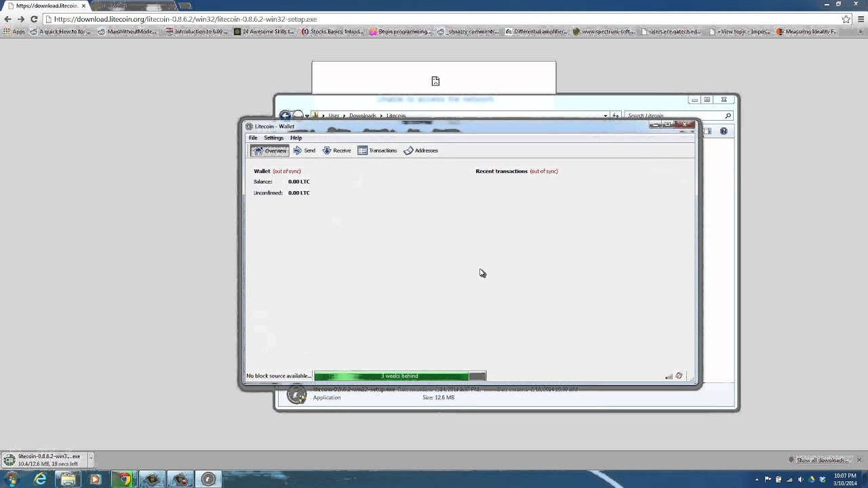This screenshot has width=868, height=488.
Task: Open the Addresses book in Litecoin wallet
Action: click(421, 150)
